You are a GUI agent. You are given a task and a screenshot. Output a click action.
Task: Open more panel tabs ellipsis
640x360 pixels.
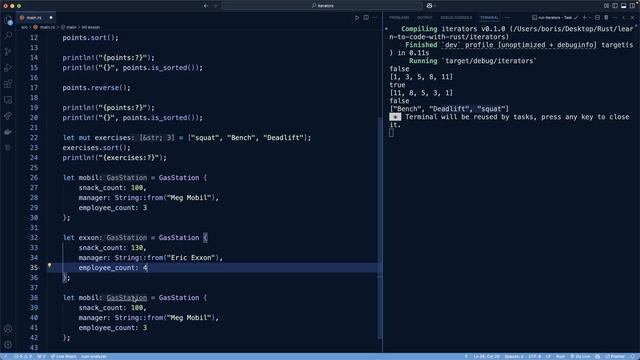pos(507,18)
